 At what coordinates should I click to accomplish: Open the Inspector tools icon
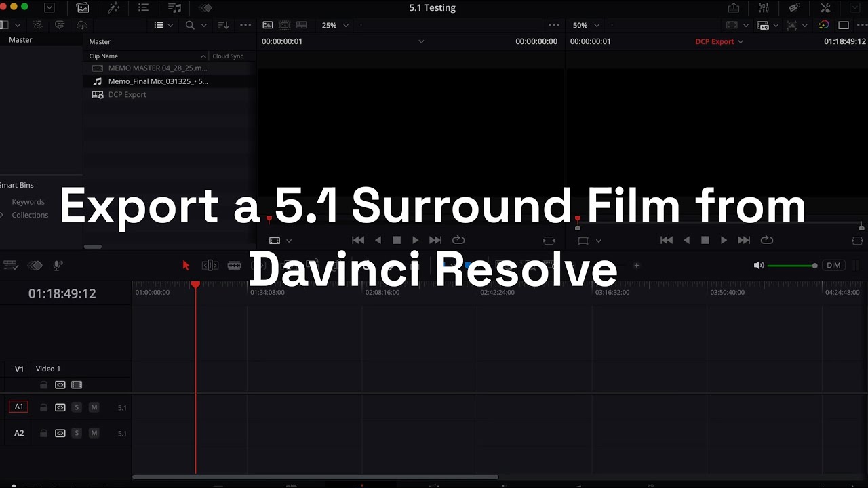pos(825,8)
